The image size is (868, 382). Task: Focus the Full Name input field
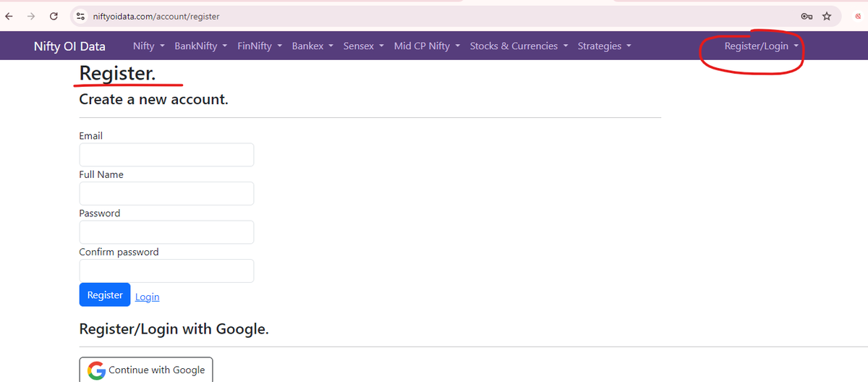coord(166,193)
